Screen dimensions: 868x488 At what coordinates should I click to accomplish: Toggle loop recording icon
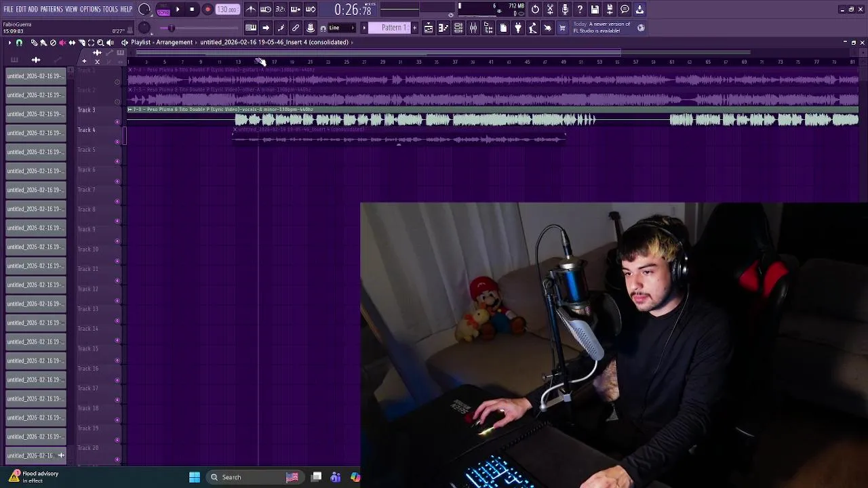click(311, 9)
